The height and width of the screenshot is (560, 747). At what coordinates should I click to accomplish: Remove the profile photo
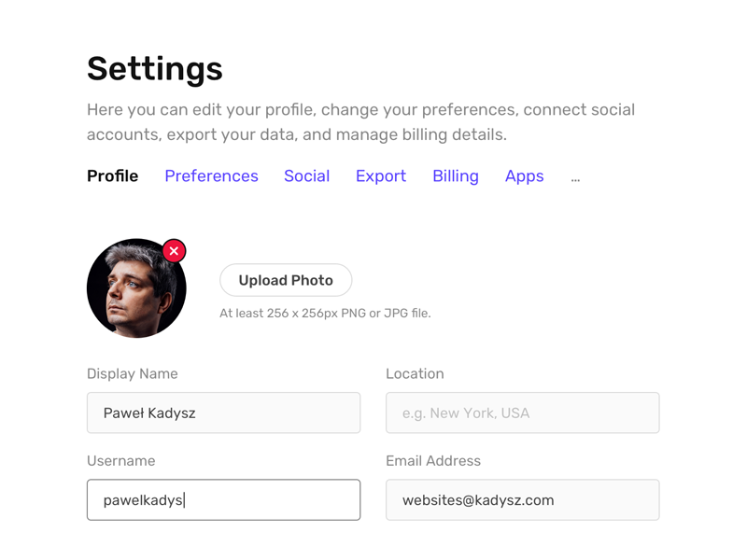tap(174, 250)
